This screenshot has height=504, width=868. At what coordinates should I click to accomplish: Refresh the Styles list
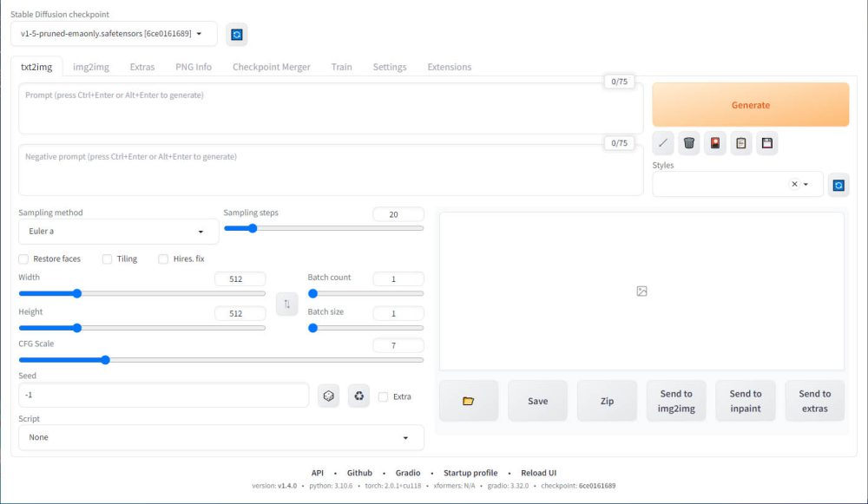coord(838,185)
